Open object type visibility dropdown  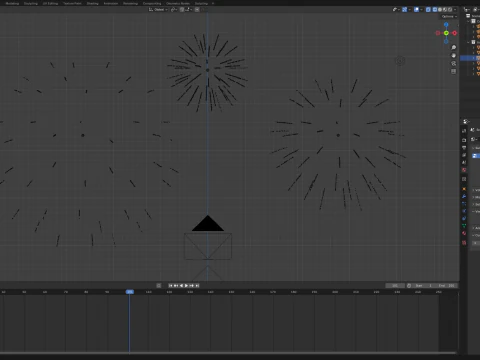(396, 9)
